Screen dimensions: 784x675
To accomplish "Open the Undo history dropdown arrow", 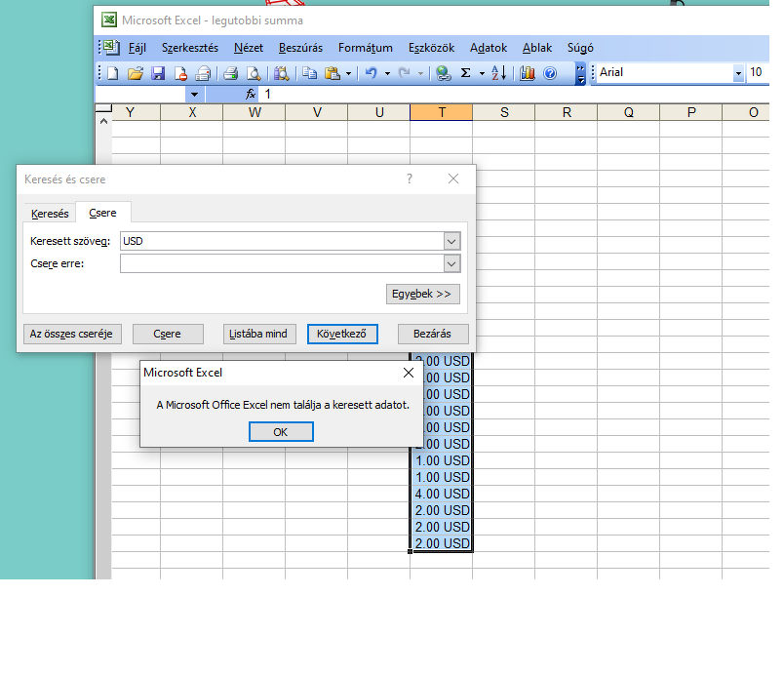I will (x=387, y=74).
